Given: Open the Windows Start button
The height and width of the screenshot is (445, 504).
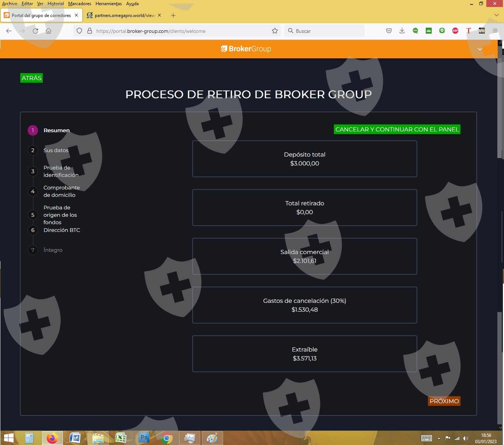Looking at the screenshot, I should click(x=8, y=438).
